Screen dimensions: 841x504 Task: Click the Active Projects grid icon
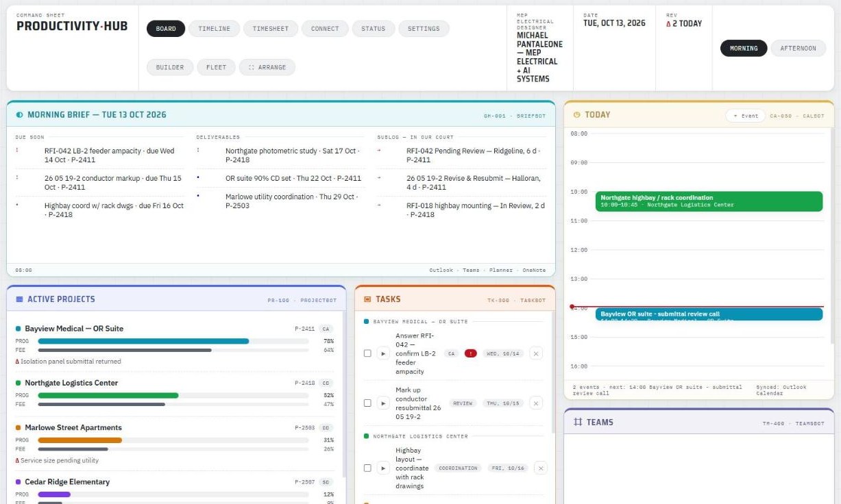tap(19, 299)
